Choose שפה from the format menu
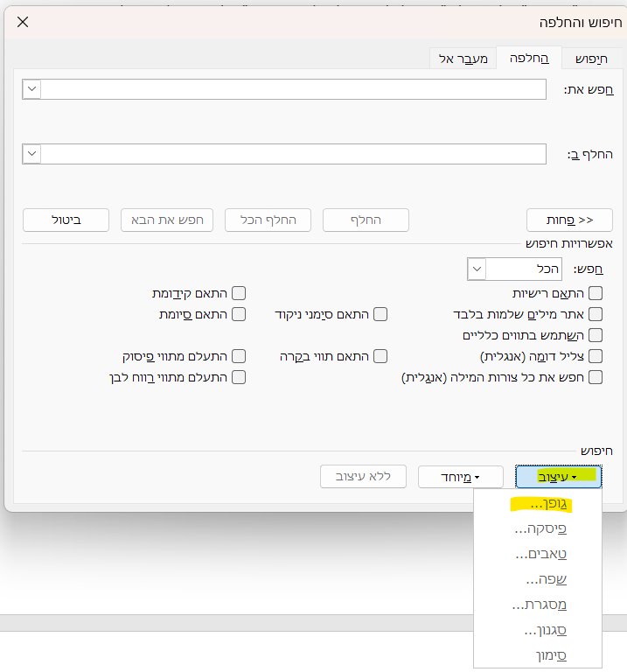 (538, 580)
